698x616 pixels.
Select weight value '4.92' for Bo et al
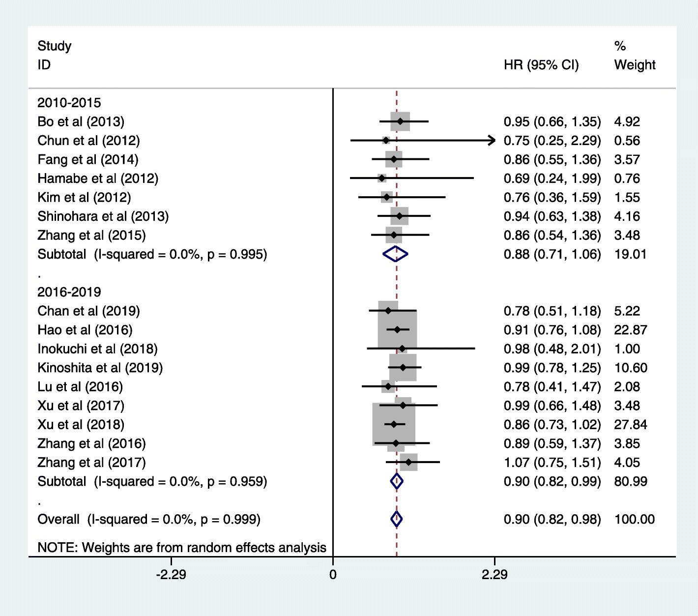(627, 122)
